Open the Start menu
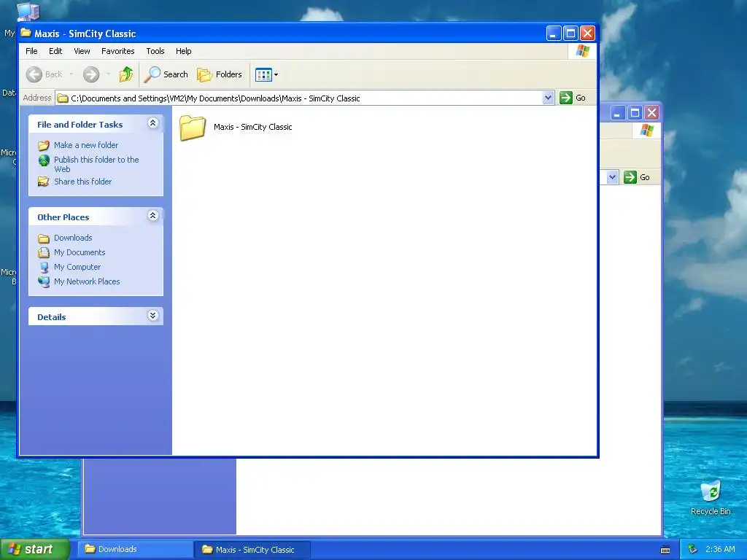747x560 pixels. [35, 549]
